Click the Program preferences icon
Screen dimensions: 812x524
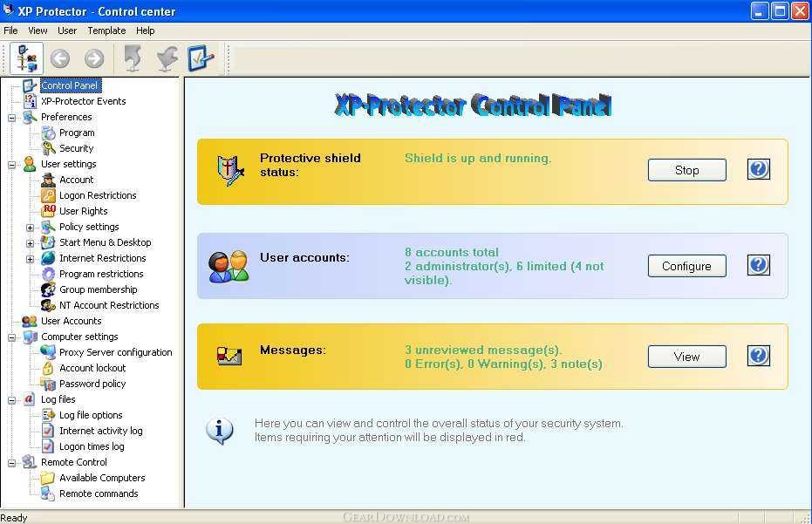[x=48, y=133]
